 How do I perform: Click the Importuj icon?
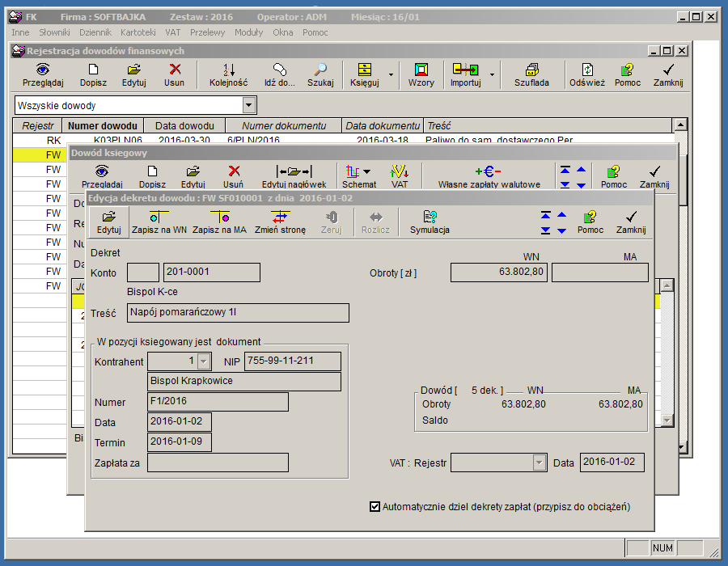[x=466, y=75]
